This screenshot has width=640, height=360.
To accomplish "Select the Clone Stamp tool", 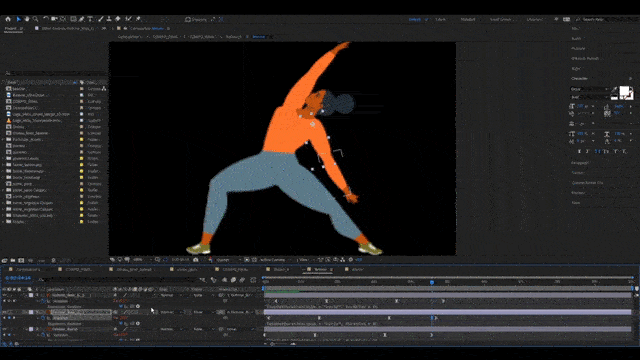I will click(109, 19).
